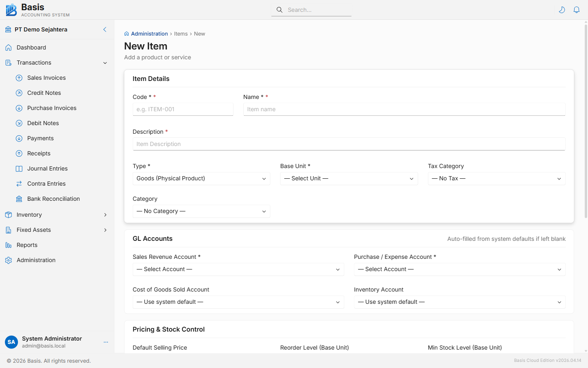This screenshot has height=368, width=588.
Task: Open the Sales Revenue Account dropdown
Action: [x=238, y=269]
